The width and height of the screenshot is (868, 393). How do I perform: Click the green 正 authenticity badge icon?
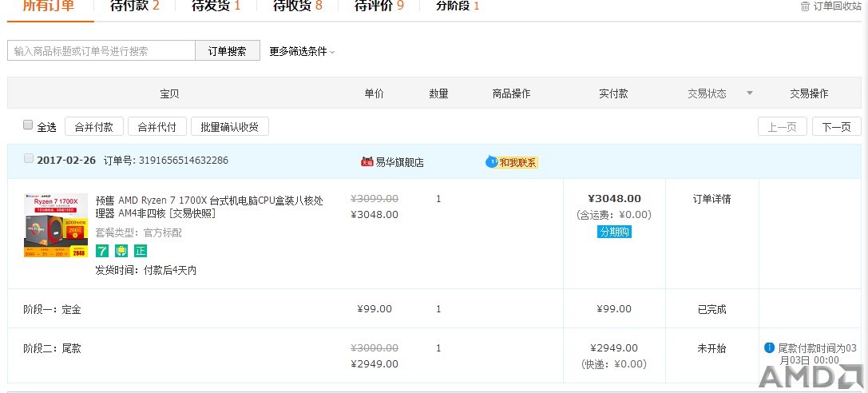pyautogui.click(x=140, y=251)
